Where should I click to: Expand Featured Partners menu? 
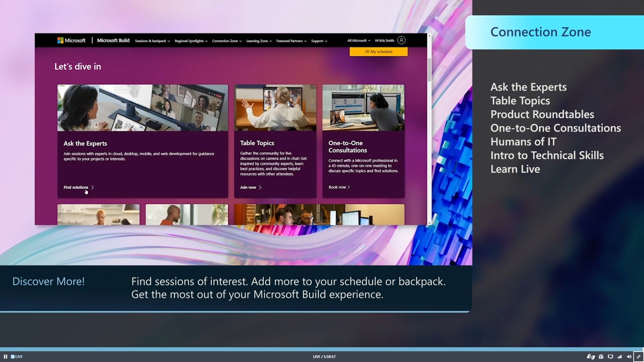(x=291, y=41)
